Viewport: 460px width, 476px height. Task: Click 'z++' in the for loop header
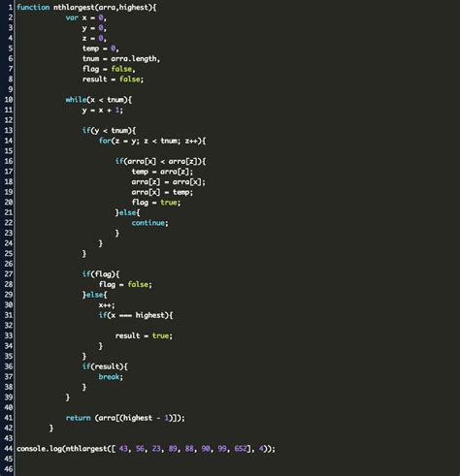(x=191, y=141)
